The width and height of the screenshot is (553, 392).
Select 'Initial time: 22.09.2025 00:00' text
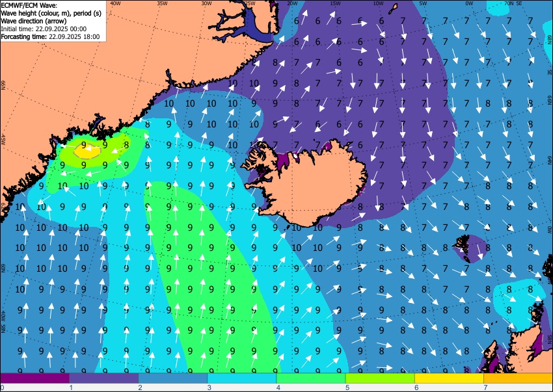click(x=44, y=29)
